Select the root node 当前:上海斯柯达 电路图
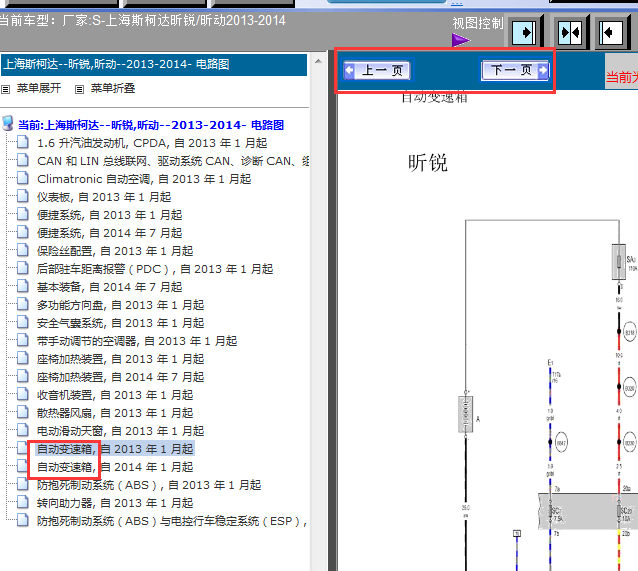The image size is (638, 571). click(151, 125)
